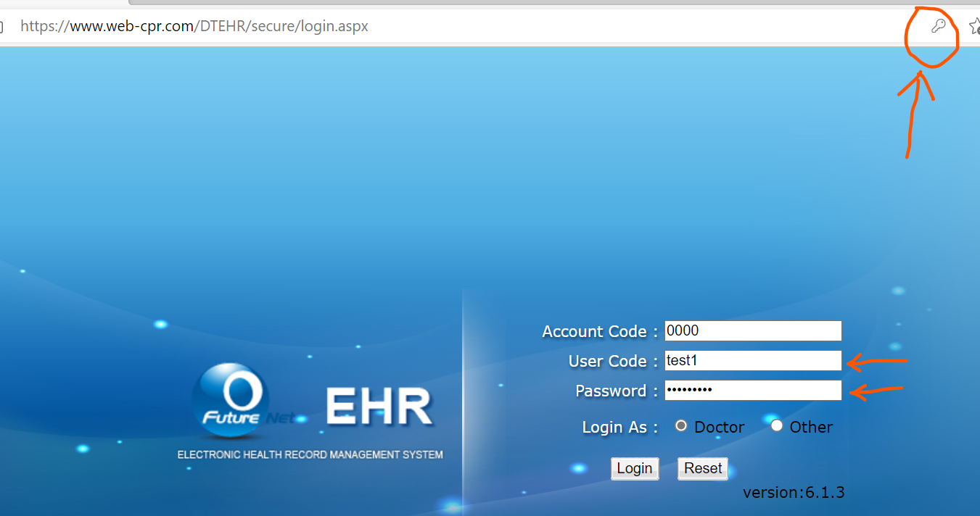
Task: Click the large EHR title text
Action: tap(379, 407)
